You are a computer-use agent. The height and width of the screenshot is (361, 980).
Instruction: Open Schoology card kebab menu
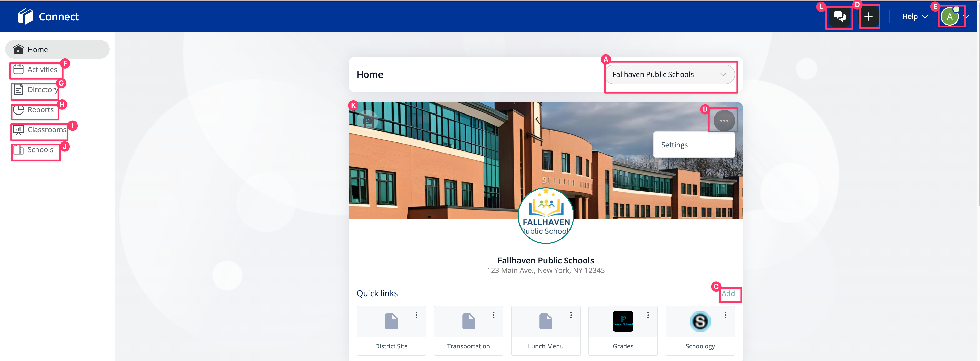pyautogui.click(x=725, y=315)
